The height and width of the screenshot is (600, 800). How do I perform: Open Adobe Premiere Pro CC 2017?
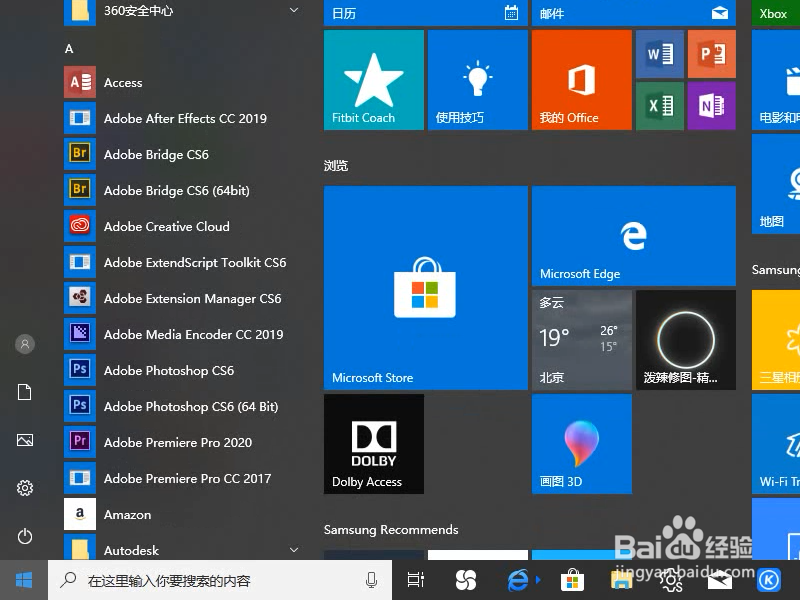pos(184,479)
